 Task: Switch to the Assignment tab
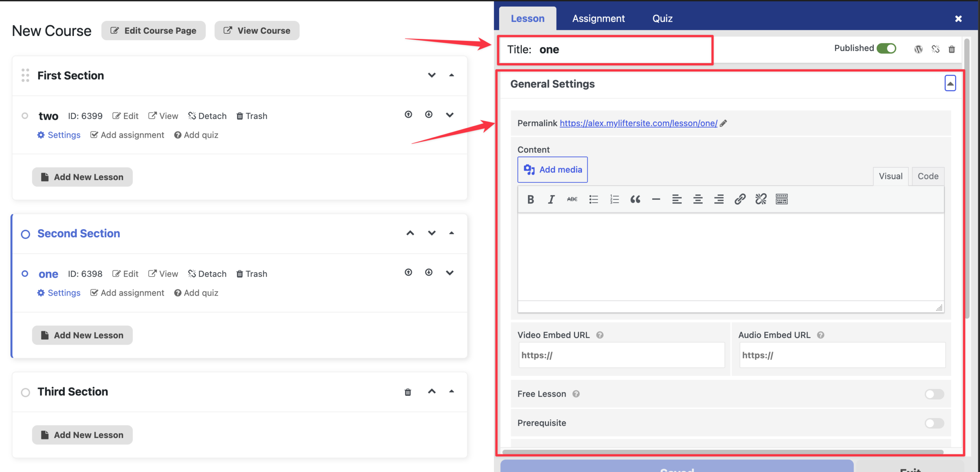pos(598,18)
